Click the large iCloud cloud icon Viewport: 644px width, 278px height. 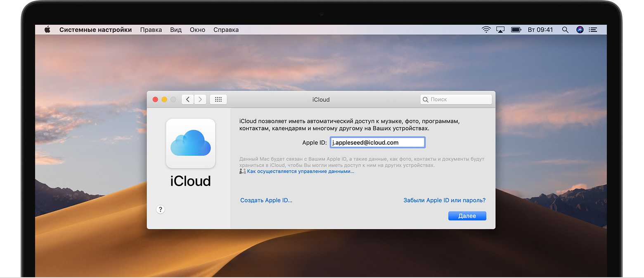(190, 144)
